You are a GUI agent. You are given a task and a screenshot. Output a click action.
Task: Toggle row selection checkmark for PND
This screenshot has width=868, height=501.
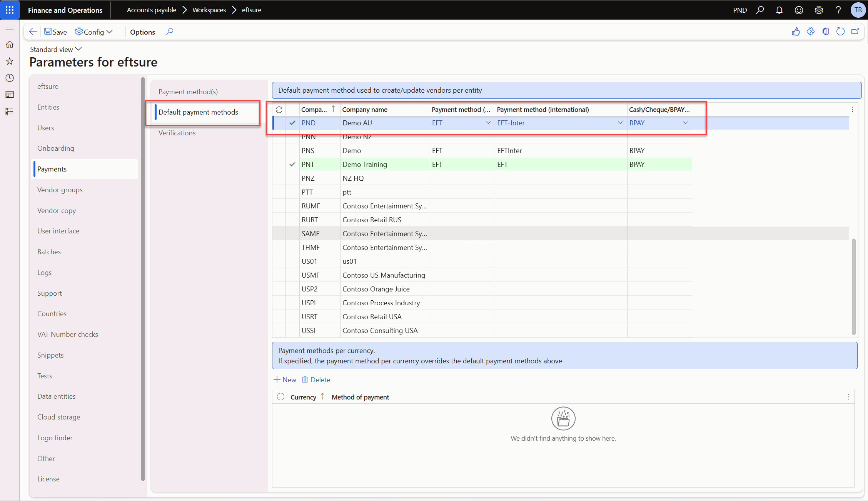[292, 123]
